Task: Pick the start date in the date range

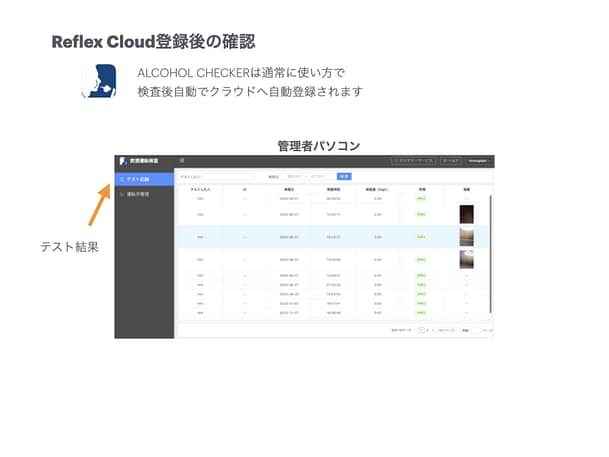Action: tap(294, 177)
